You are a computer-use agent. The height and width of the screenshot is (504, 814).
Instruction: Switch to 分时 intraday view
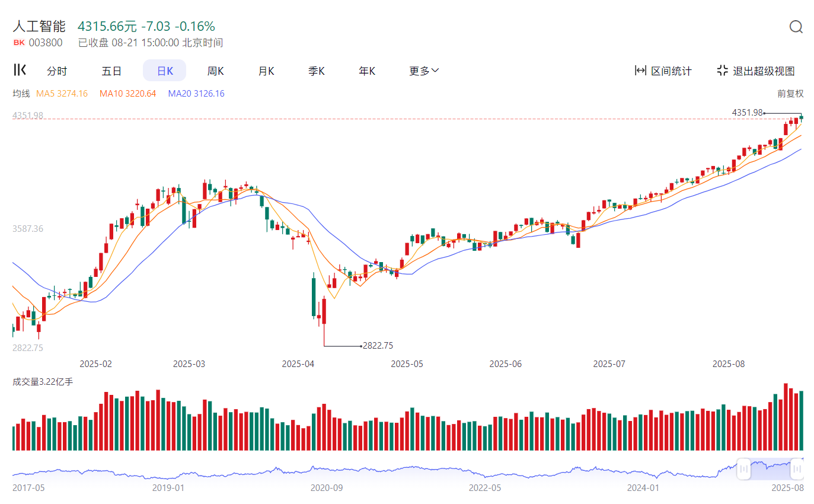tap(57, 71)
